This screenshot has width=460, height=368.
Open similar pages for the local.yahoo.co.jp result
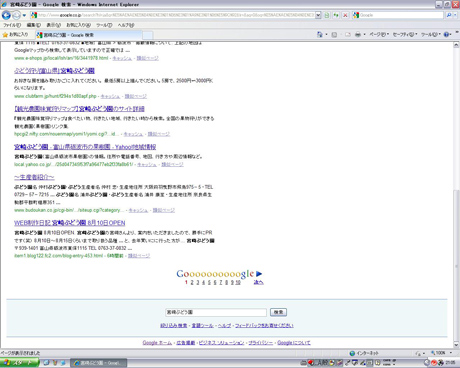click(172, 165)
